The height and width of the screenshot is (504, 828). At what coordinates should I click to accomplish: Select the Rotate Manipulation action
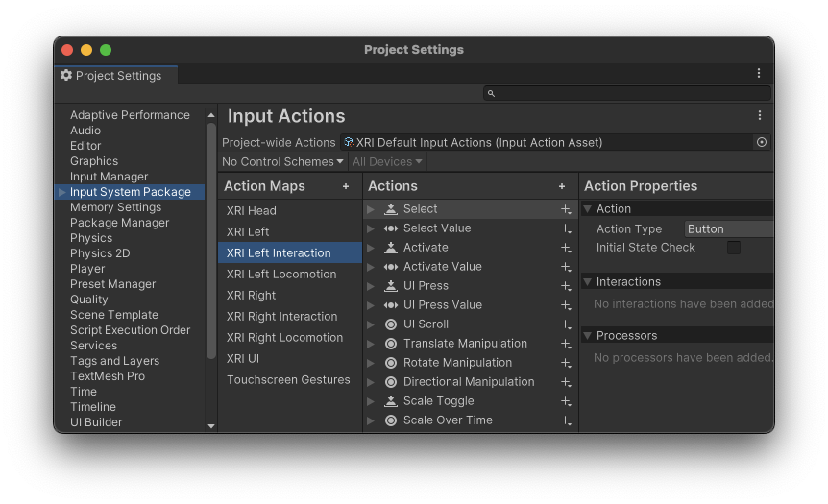[x=457, y=363]
